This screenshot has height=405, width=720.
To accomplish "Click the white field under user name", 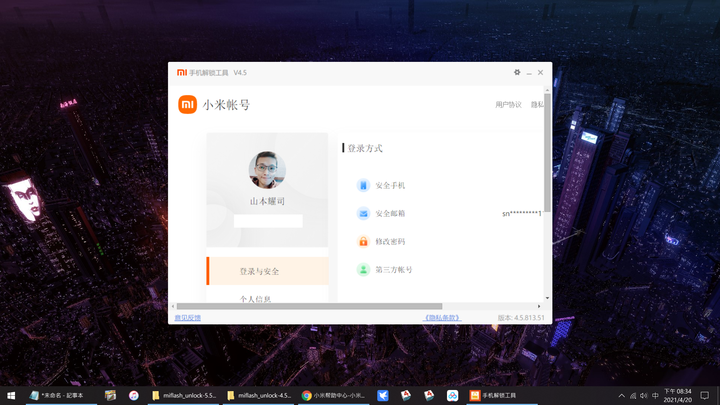I will (x=268, y=221).
